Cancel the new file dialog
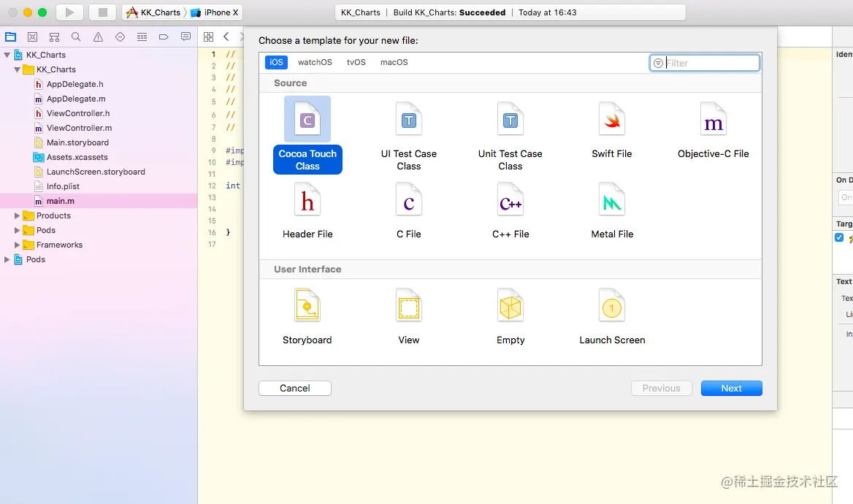This screenshot has height=504, width=853. tap(295, 388)
